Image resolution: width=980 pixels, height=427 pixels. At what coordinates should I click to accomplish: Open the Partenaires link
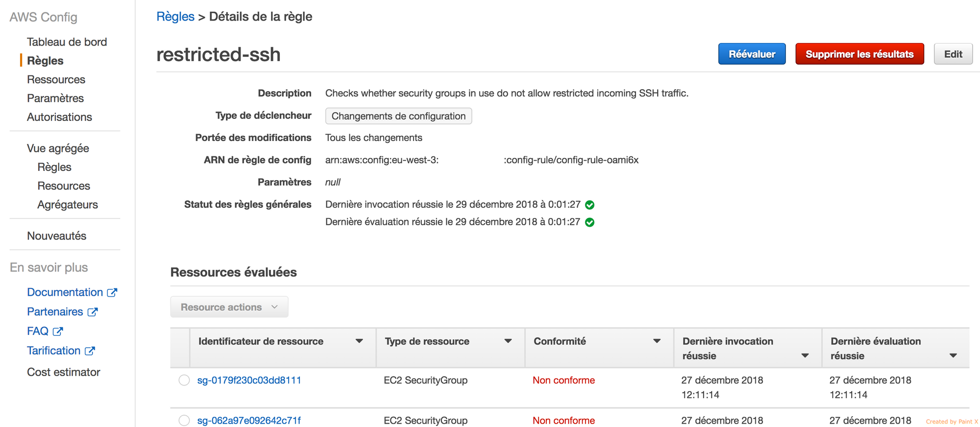(x=55, y=312)
